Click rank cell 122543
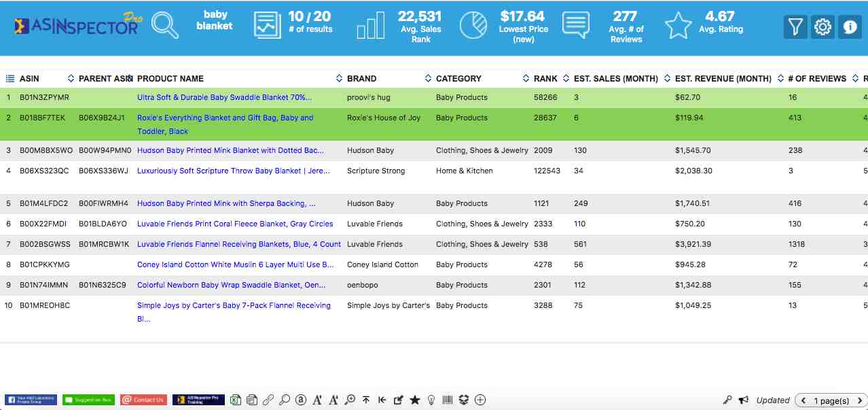This screenshot has width=868, height=410. click(x=547, y=171)
